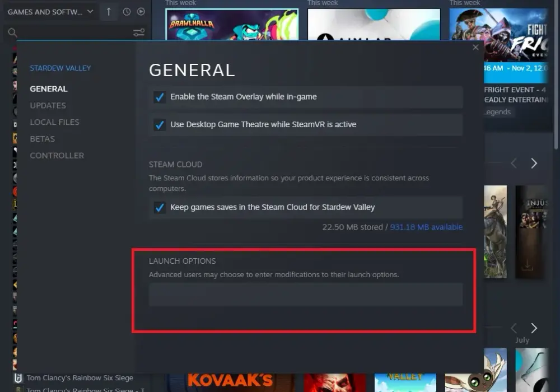Toggle Keep games saves in Steam Cloud
This screenshot has height=392, width=560.
[x=159, y=207]
